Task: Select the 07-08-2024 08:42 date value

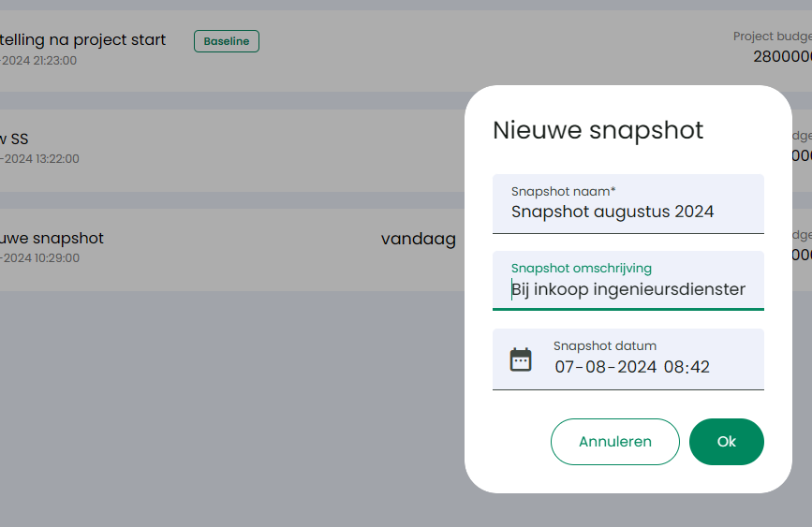Action: pyautogui.click(x=632, y=367)
